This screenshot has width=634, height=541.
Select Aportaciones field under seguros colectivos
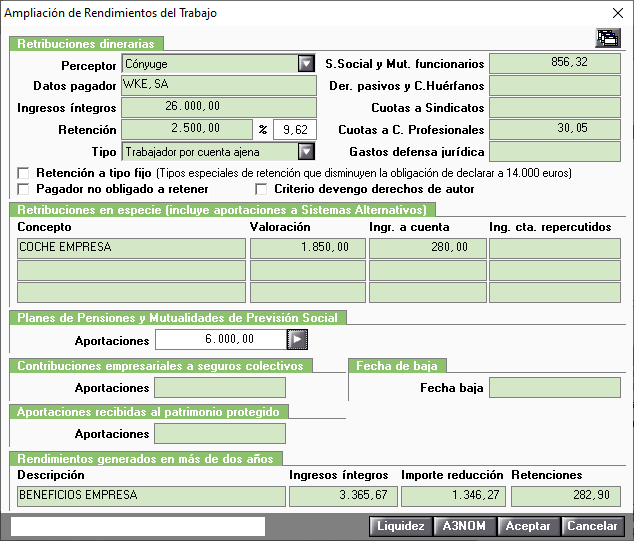click(x=220, y=387)
